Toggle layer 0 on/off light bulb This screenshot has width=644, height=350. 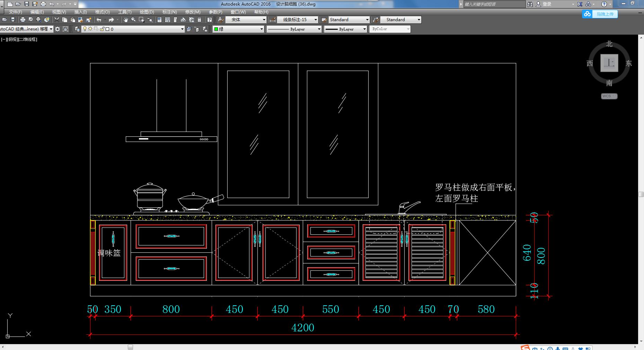click(x=85, y=29)
